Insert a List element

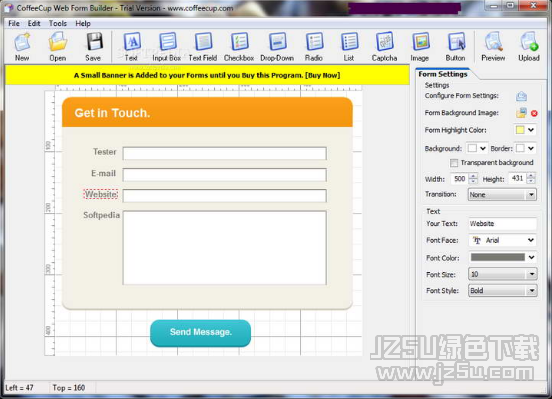coord(349,47)
